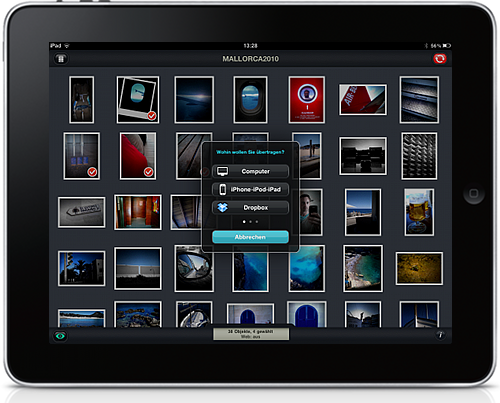Select the yellow-brown ground thumbnail
Image resolution: width=500 pixels, height=403 pixels.
click(419, 269)
